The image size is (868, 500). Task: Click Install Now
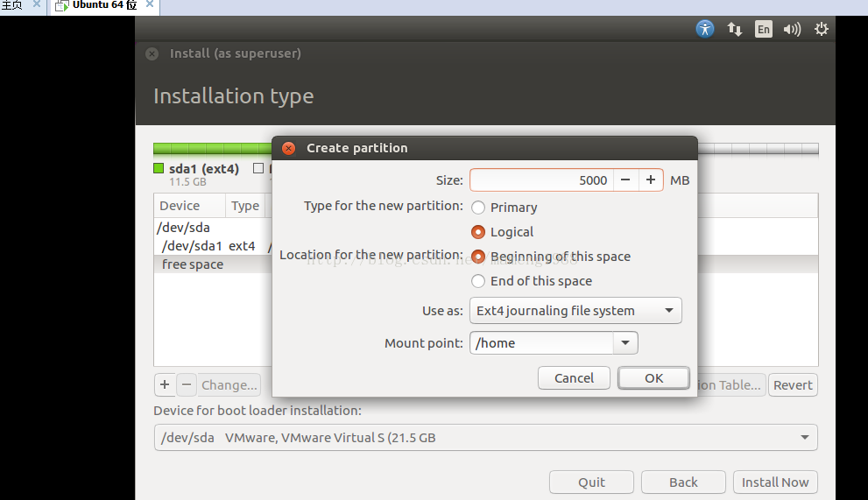775,482
